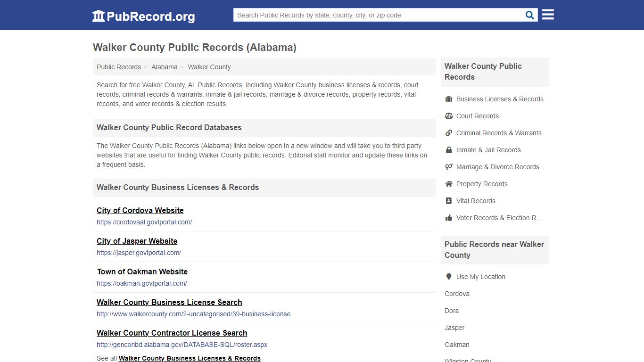The height and width of the screenshot is (362, 644).
Task: See all Walker County Business Licenses & Records
Action: (190, 358)
